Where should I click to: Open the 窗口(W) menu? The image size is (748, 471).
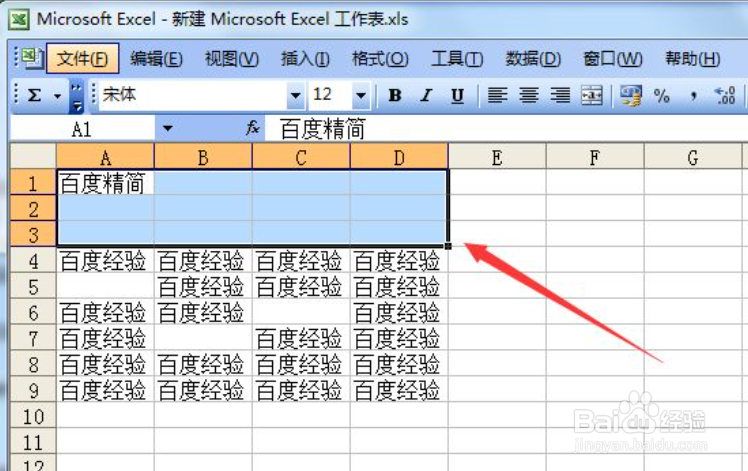coord(613,59)
